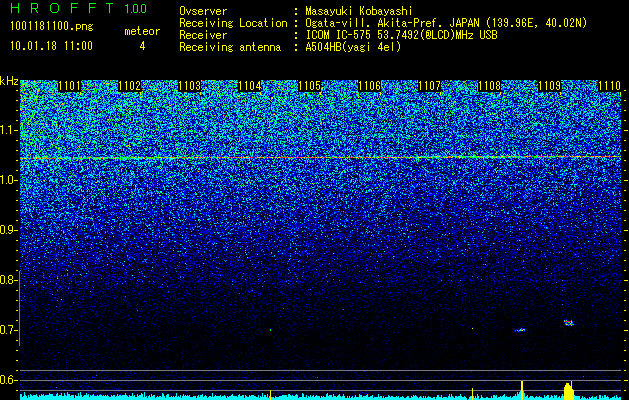629x400 pixels.
Task: Click the 'Receiving antenna' field label
Action: click(x=230, y=47)
